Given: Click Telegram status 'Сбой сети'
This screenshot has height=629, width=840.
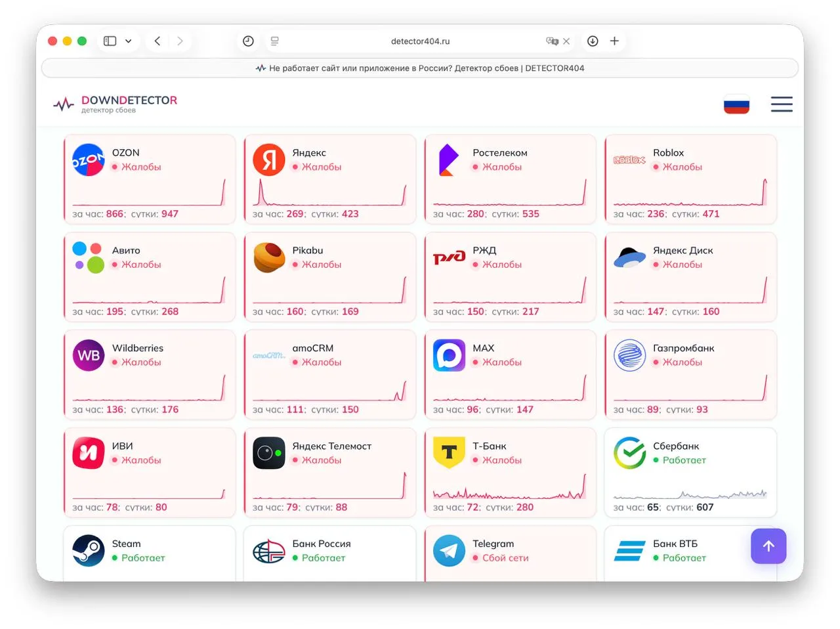Looking at the screenshot, I should pos(505,557).
